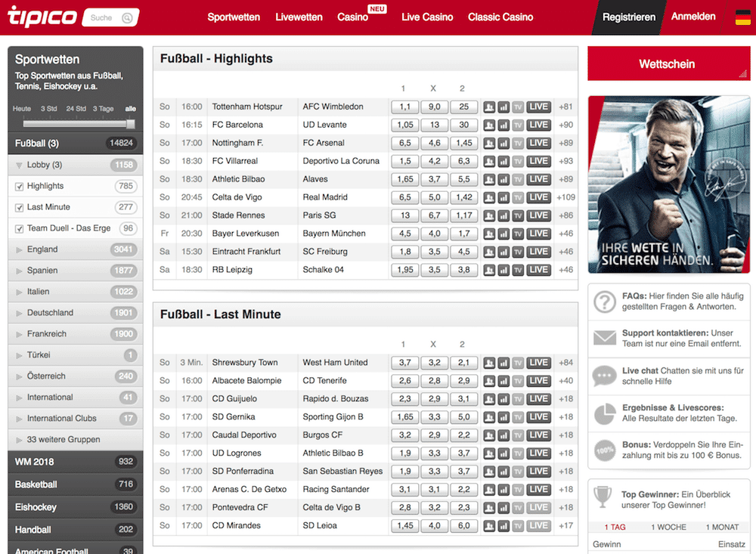This screenshot has width=756, height=554.
Task: Expand the Deutschland group
Action: click(x=75, y=313)
